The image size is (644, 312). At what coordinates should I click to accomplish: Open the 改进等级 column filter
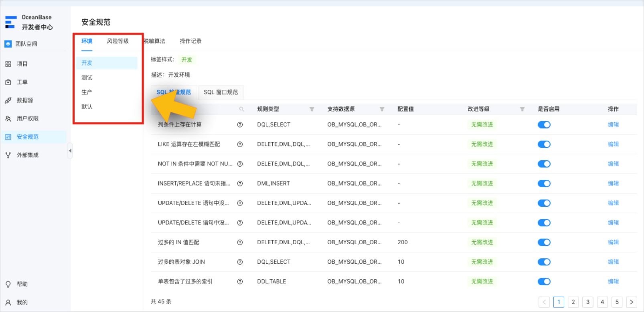(522, 109)
